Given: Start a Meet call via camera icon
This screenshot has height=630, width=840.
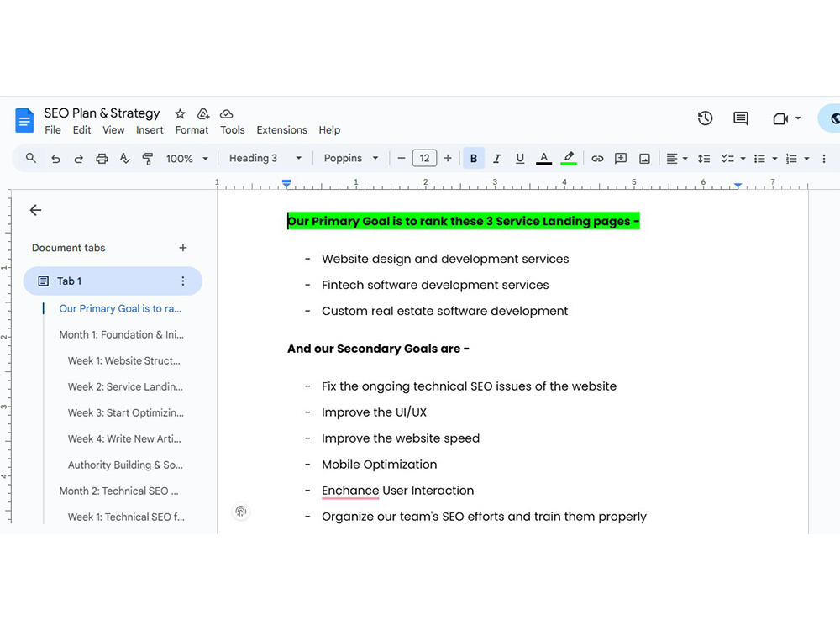Looking at the screenshot, I should tap(780, 118).
